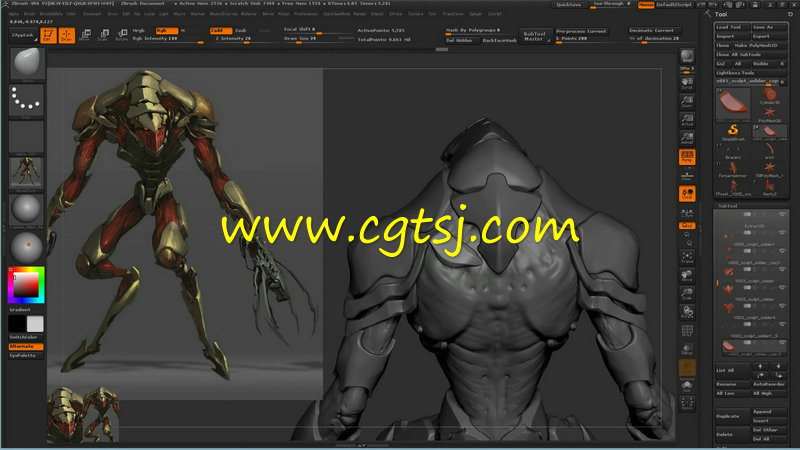Select the Cylinder3D tool icon
This screenshot has width=800, height=450.
769,96
